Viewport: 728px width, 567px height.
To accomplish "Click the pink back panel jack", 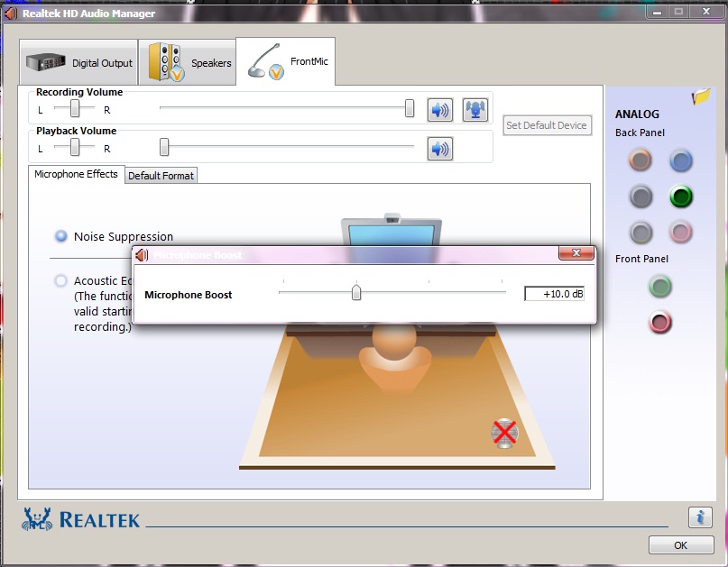I will [681, 232].
